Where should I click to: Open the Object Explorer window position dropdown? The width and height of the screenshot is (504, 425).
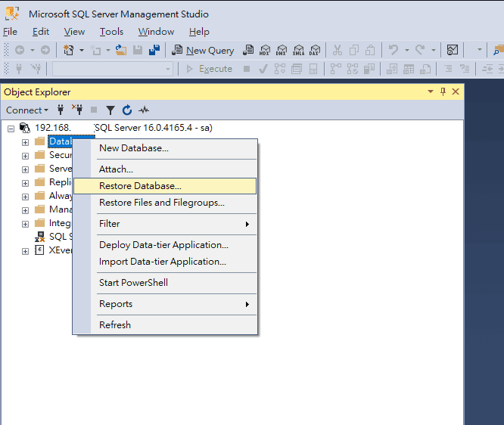431,92
